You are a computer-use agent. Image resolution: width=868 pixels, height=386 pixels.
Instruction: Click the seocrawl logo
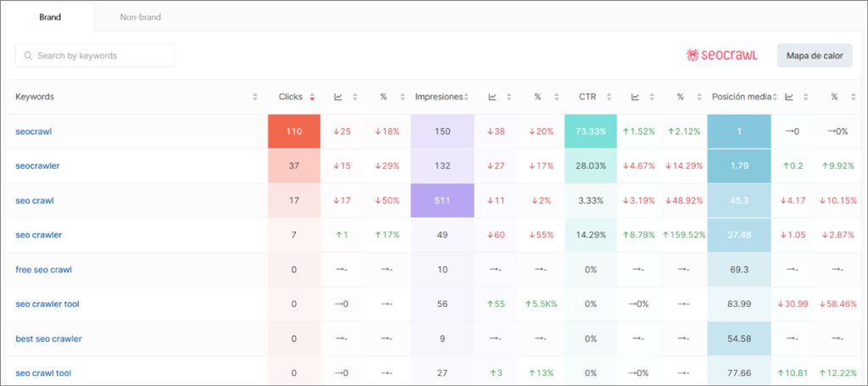721,56
